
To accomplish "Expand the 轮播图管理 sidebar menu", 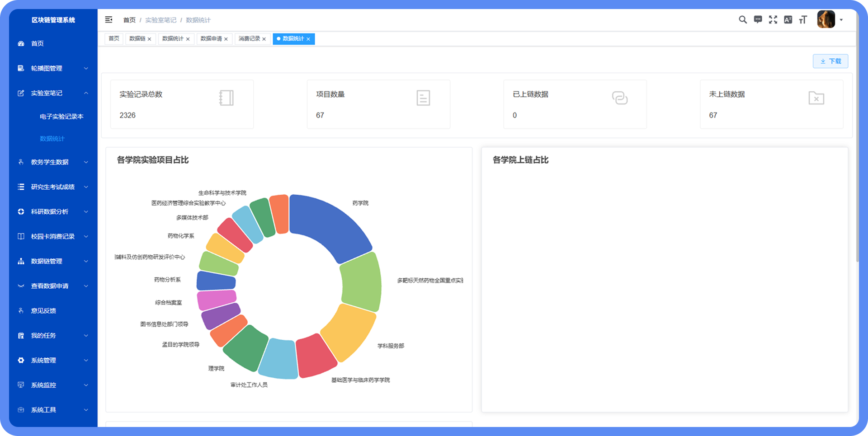I will pyautogui.click(x=53, y=68).
